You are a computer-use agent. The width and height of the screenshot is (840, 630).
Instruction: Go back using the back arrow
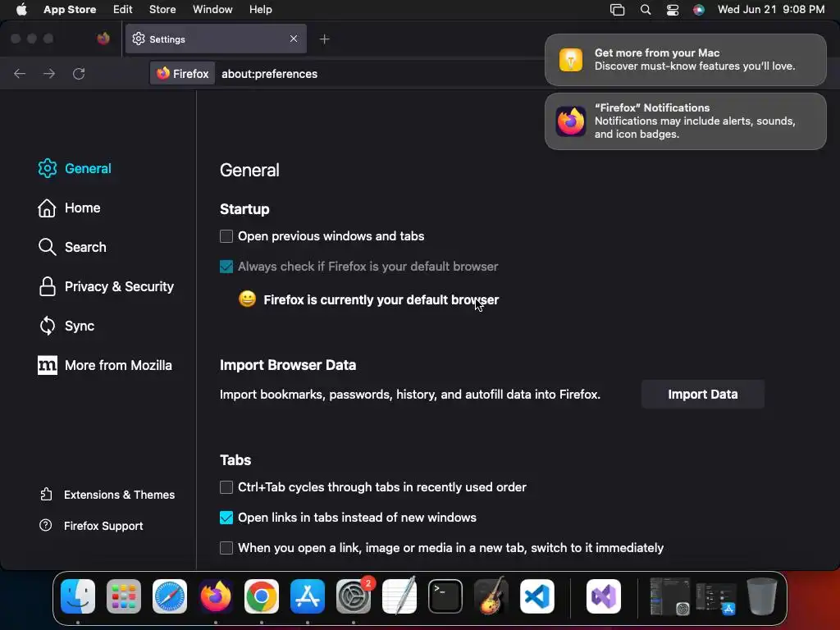coord(20,73)
